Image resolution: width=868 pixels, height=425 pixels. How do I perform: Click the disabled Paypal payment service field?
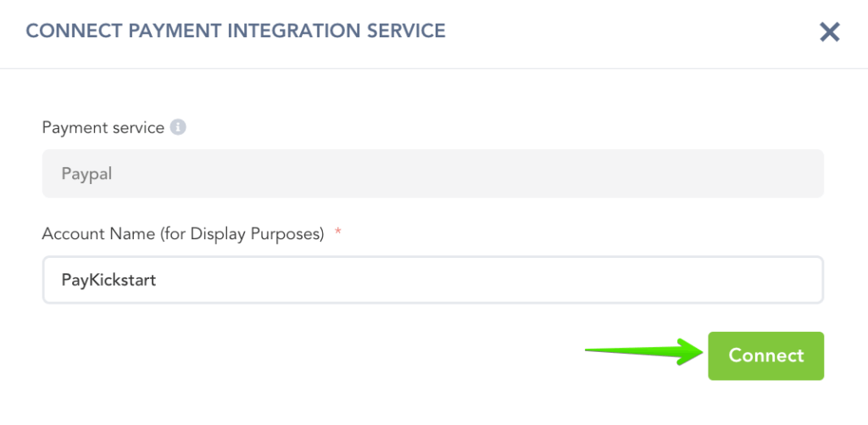[432, 174]
